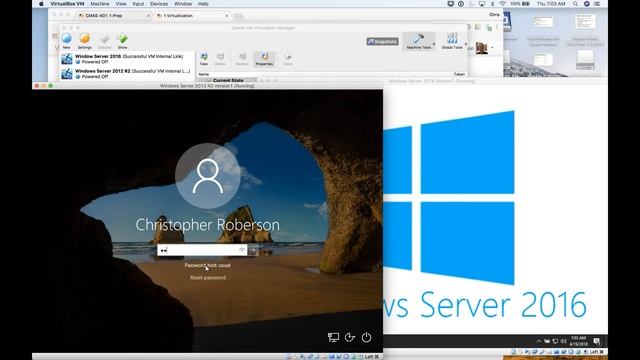Viewport: 640px width, 360px height.
Task: Click the Reset password link
Action: 208,278
